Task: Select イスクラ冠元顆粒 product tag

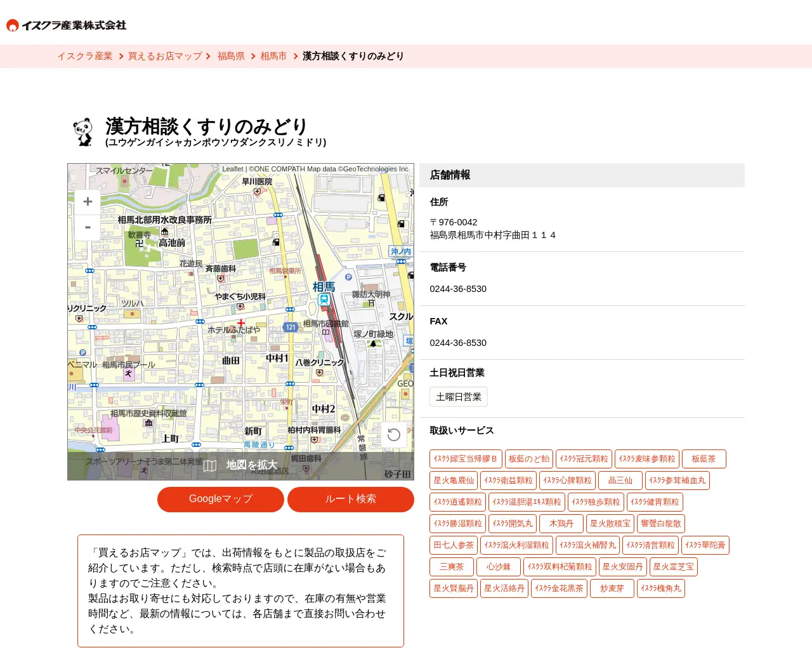Action: [x=584, y=459]
